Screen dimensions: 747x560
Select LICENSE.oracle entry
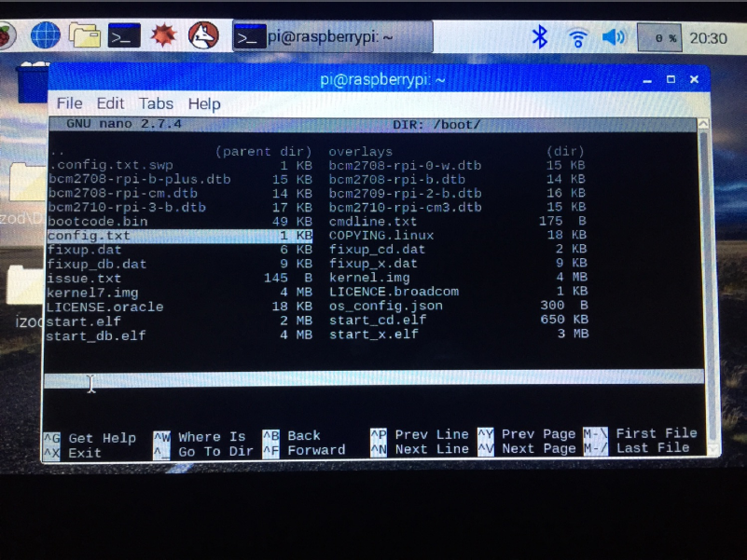click(x=180, y=307)
